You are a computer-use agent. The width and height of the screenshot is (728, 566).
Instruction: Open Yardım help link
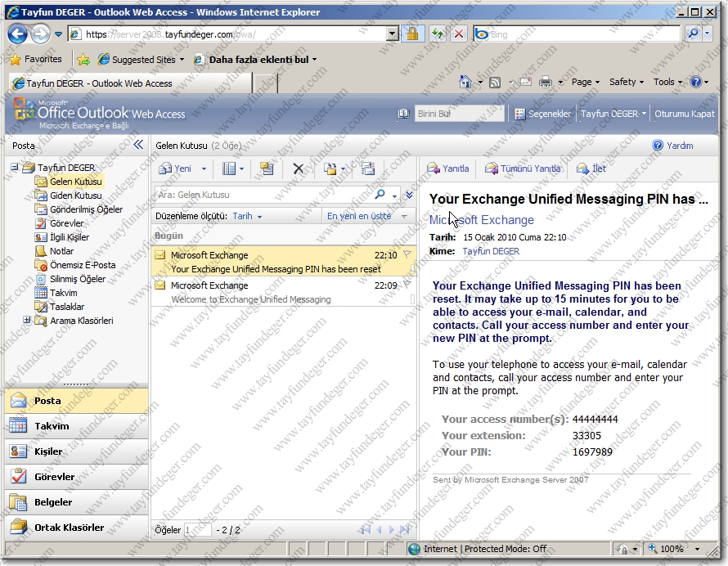point(672,146)
